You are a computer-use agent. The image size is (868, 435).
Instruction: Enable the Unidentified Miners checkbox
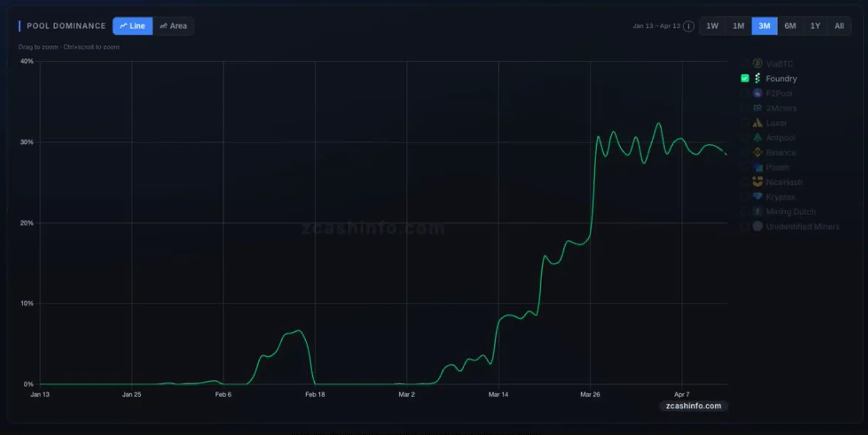(x=745, y=226)
